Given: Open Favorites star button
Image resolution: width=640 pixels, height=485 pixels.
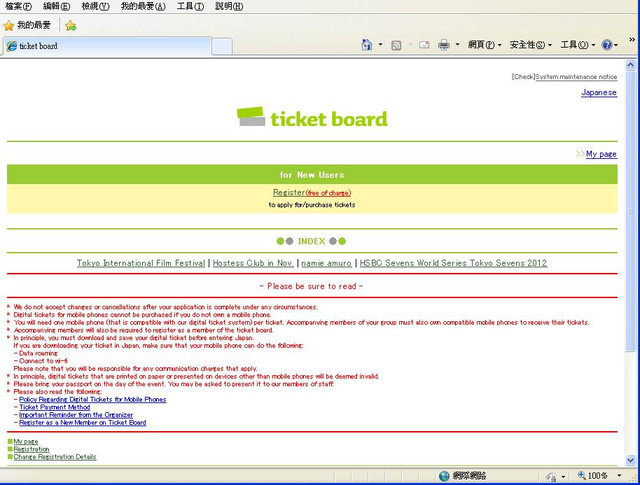Looking at the screenshot, I should click(9, 26).
